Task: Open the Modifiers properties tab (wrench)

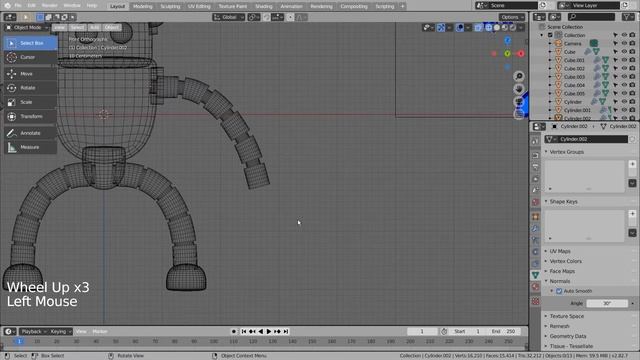Action: [x=536, y=229]
